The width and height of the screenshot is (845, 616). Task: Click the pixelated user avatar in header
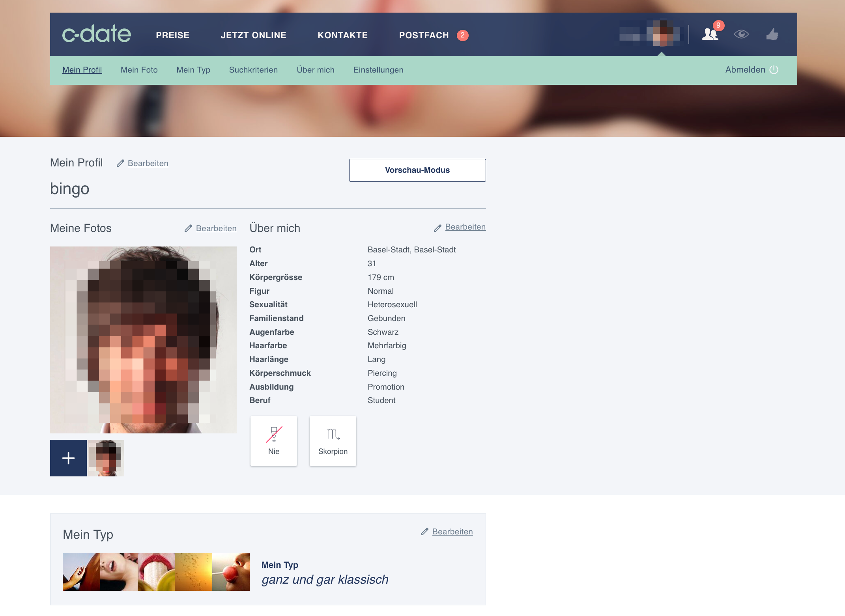(662, 34)
